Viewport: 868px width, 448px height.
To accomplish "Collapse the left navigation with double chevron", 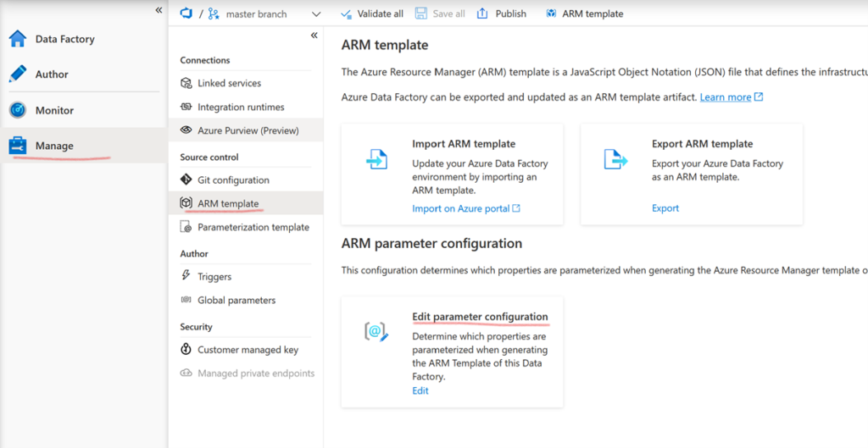I will point(159,10).
